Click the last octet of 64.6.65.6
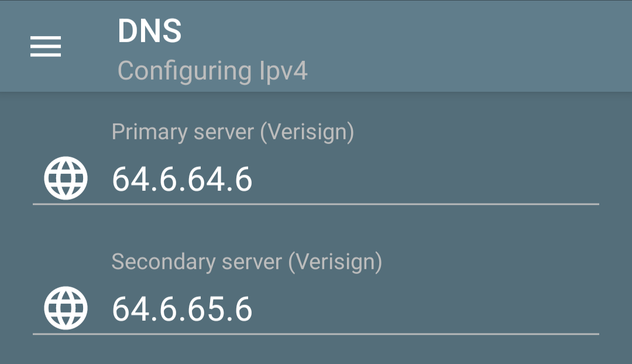 pyautogui.click(x=243, y=309)
